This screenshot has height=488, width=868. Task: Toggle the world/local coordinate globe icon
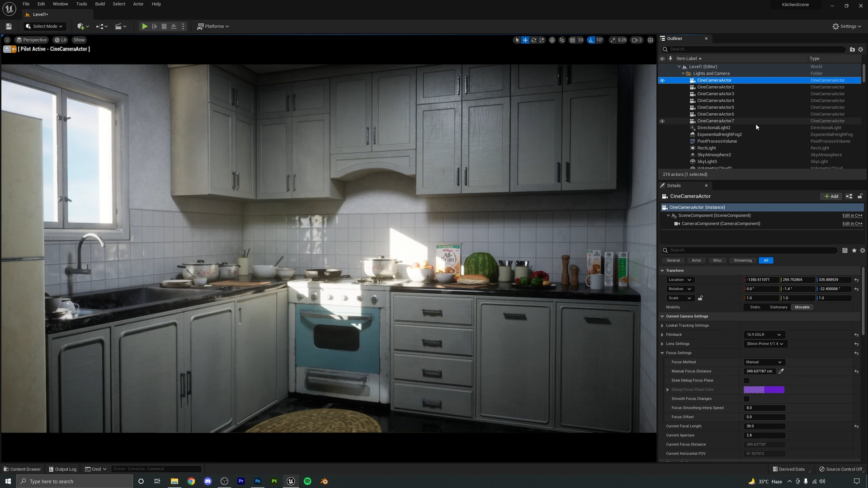(x=552, y=40)
